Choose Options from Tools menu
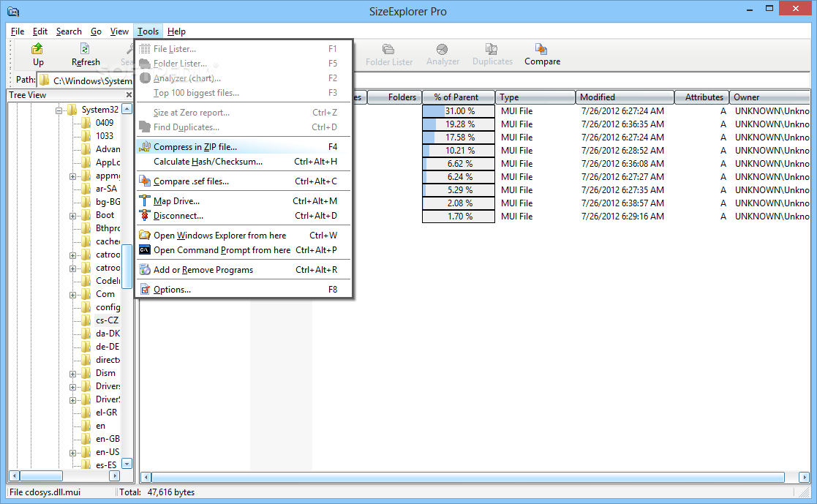Viewport: 817px width, 504px height. click(244, 289)
